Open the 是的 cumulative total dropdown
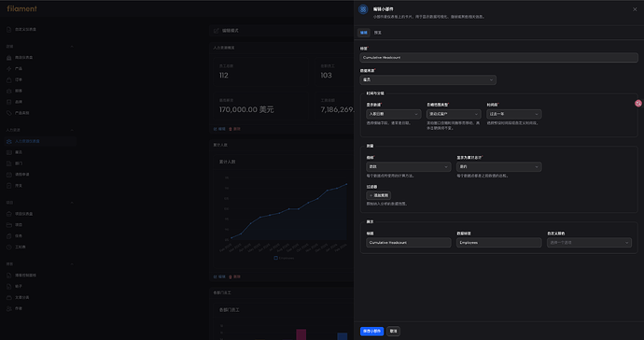The width and height of the screenshot is (644, 340). tap(498, 166)
